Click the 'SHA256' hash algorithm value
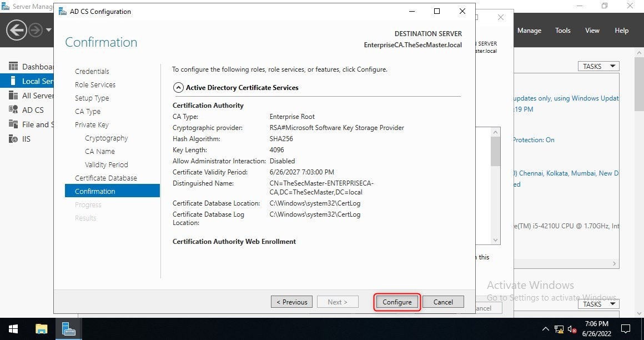 [281, 138]
